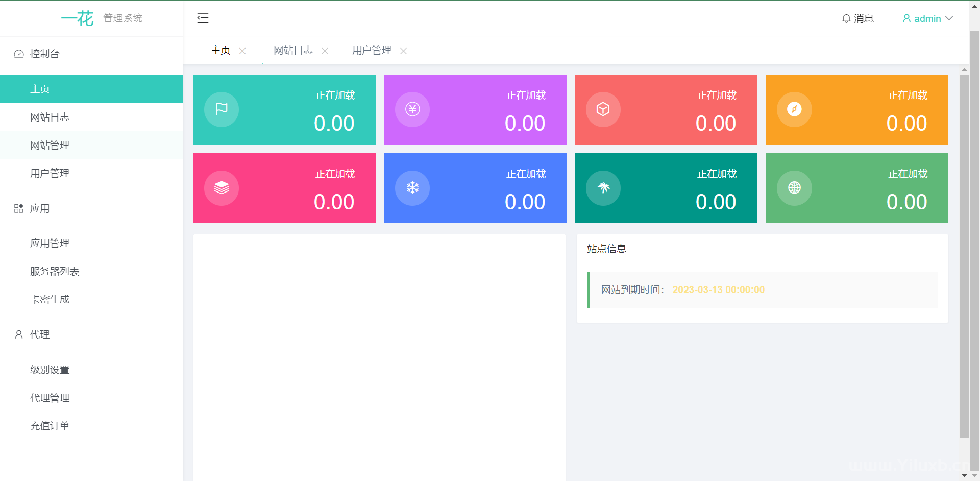Close the 主页 tab
The image size is (980, 481).
pos(242,51)
